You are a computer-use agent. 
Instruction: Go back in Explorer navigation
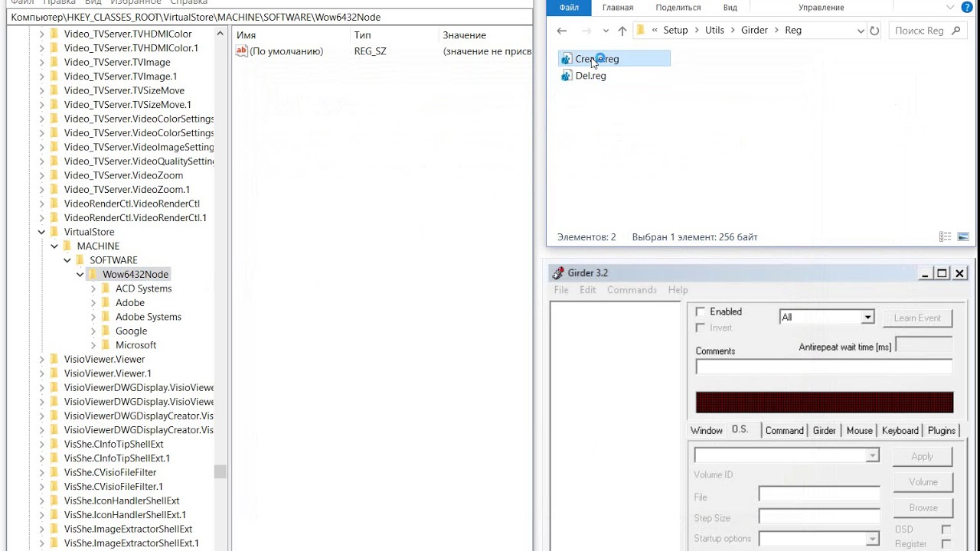[562, 31]
